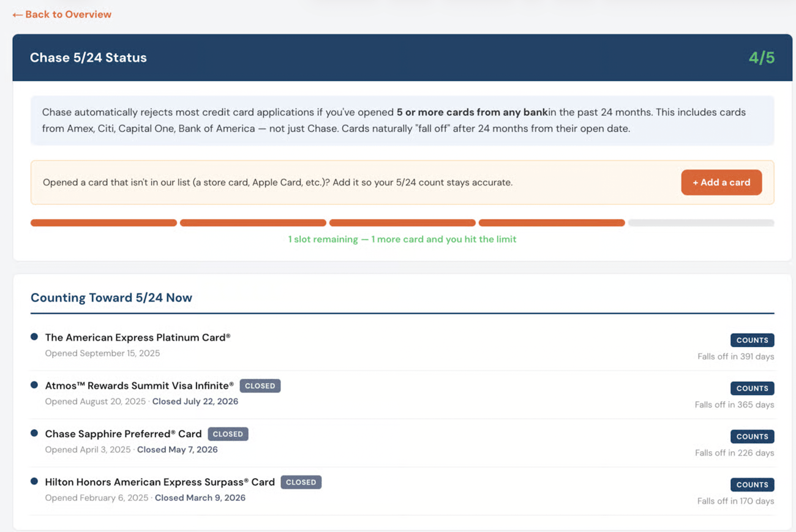
Task: Click the Closed July 22, 2026 date
Action: (x=195, y=402)
